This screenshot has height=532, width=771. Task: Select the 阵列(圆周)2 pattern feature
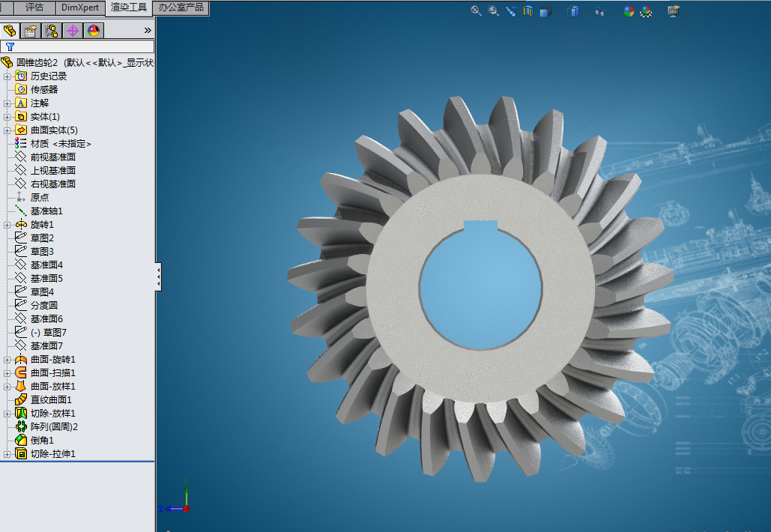coord(46,427)
